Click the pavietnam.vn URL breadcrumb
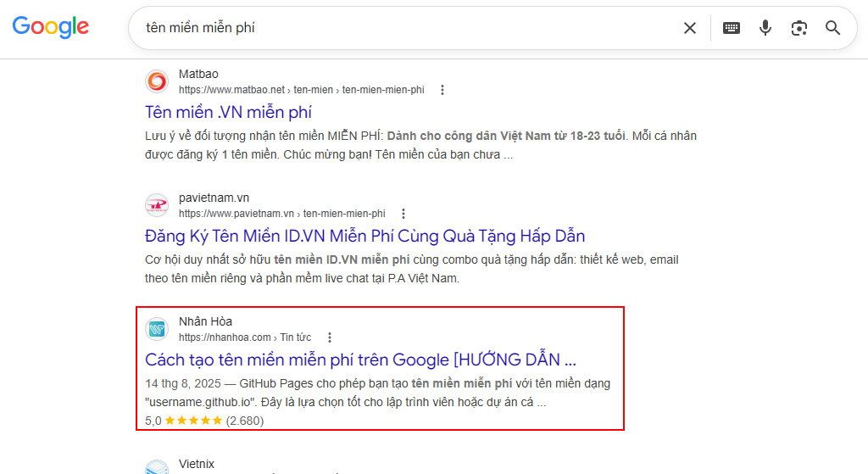The height and width of the screenshot is (474, 868). click(281, 214)
